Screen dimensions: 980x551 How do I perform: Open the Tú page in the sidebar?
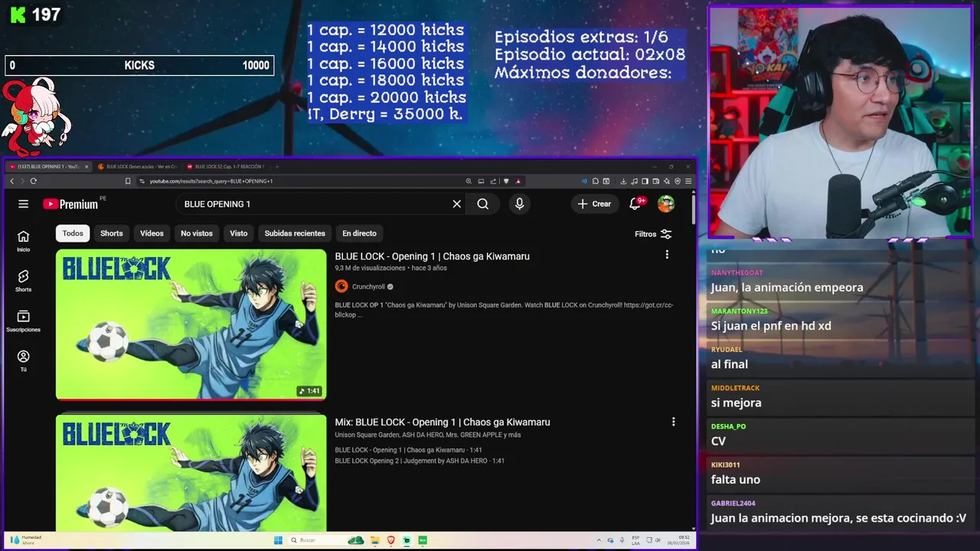pyautogui.click(x=24, y=360)
